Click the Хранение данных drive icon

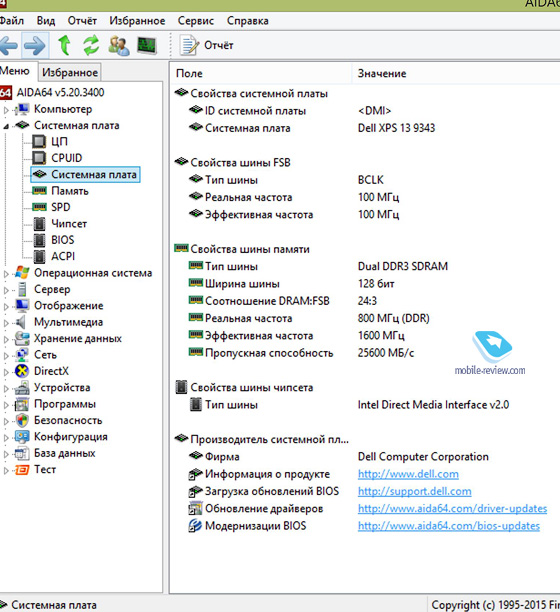(x=22, y=338)
